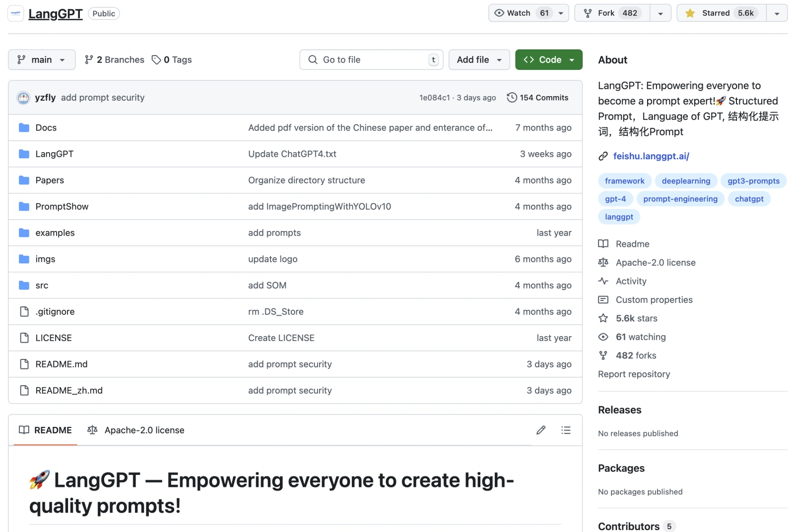
Task: Expand the main branch dropdown
Action: coord(42,60)
